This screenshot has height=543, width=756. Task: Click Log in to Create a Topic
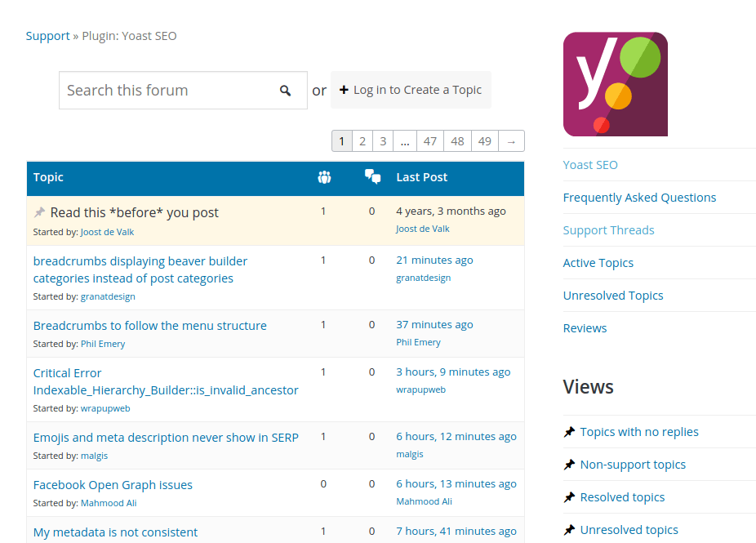411,90
